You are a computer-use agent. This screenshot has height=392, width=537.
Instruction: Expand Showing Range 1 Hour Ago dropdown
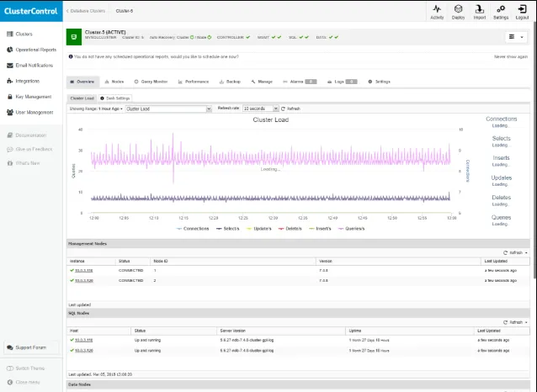[96, 109]
